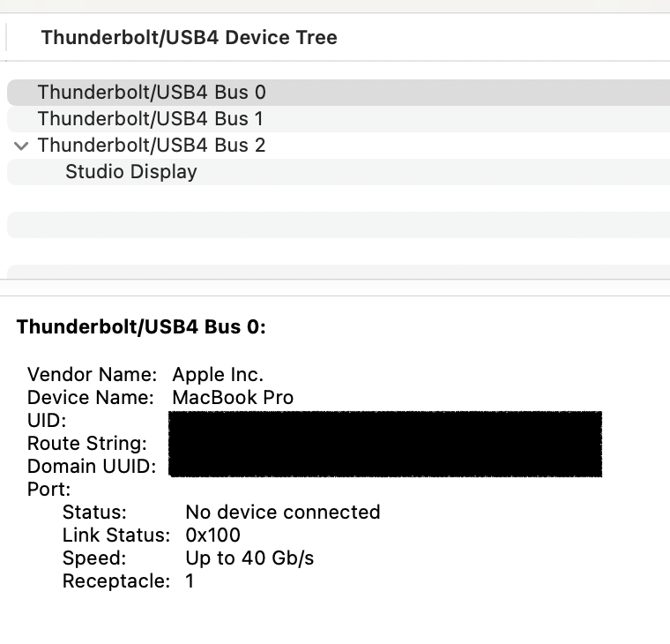Image resolution: width=670 pixels, height=644 pixels.
Task: Click the 0x100 link status value
Action: point(212,535)
